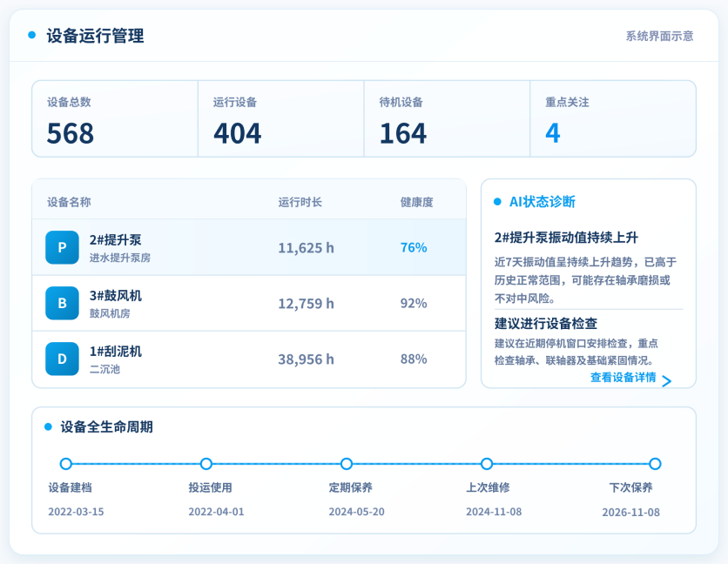Viewport: 728px width, 564px height.
Task: Click the 38,956 h runtime value
Action: 306,359
